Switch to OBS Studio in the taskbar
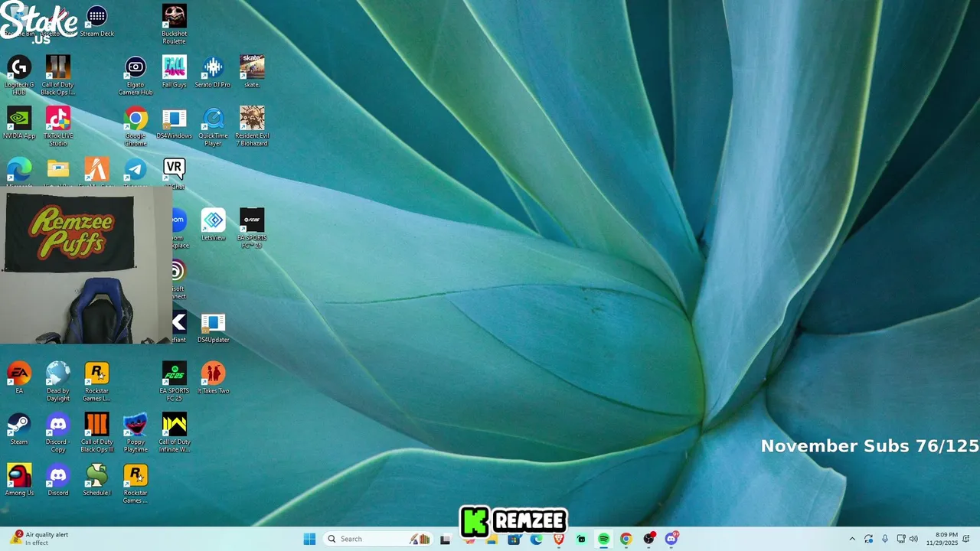Viewport: 980px width, 551px height. tap(649, 539)
